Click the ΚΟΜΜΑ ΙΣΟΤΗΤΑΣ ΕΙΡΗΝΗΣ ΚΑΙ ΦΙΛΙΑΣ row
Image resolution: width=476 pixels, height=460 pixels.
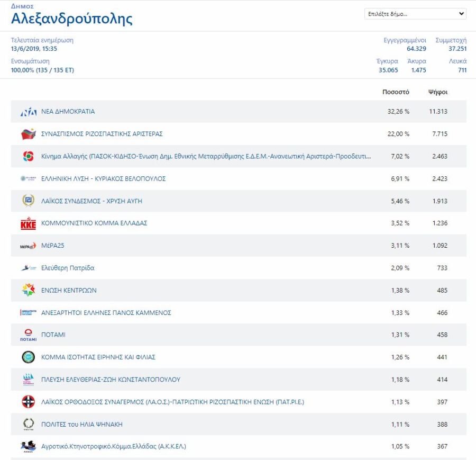[x=239, y=357]
